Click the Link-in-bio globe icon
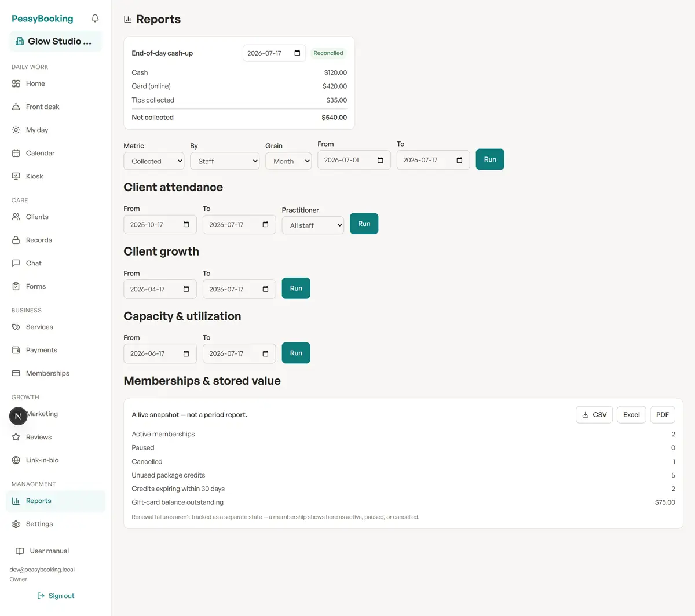This screenshot has width=695, height=616. [x=16, y=460]
